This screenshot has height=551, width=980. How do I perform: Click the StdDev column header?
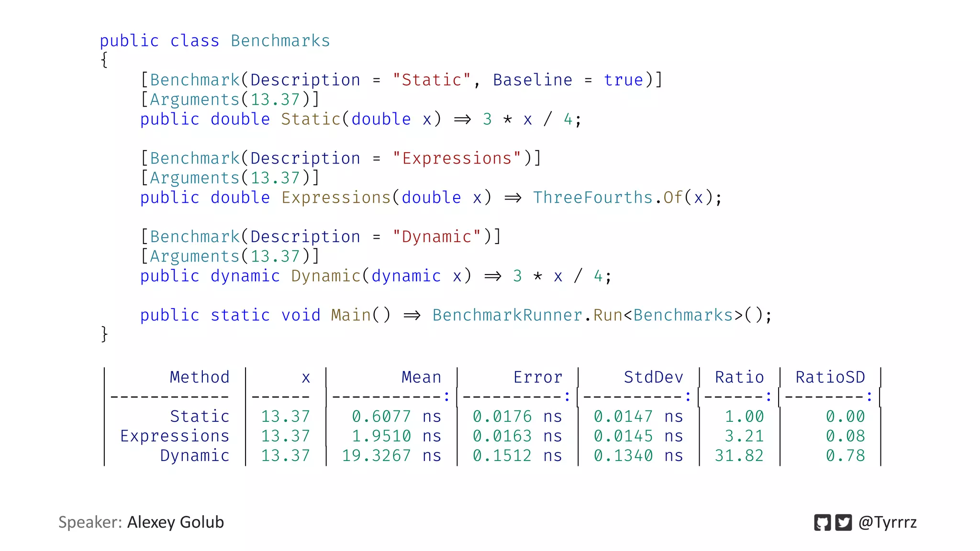tap(654, 377)
